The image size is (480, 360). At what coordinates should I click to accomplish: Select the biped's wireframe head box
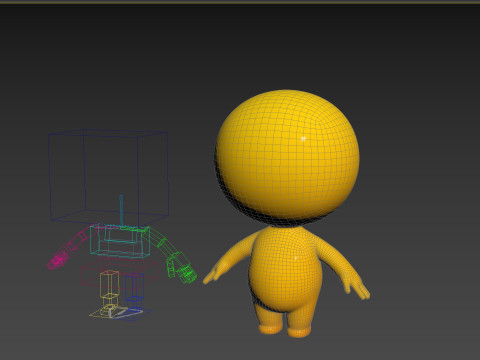point(108,177)
